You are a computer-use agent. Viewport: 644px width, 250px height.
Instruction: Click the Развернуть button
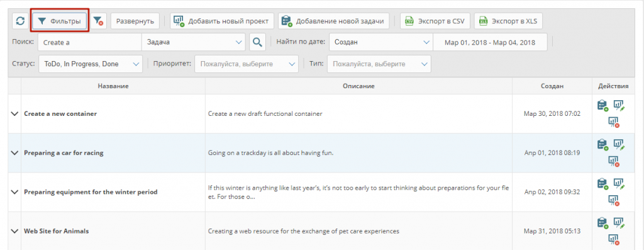pyautogui.click(x=135, y=21)
